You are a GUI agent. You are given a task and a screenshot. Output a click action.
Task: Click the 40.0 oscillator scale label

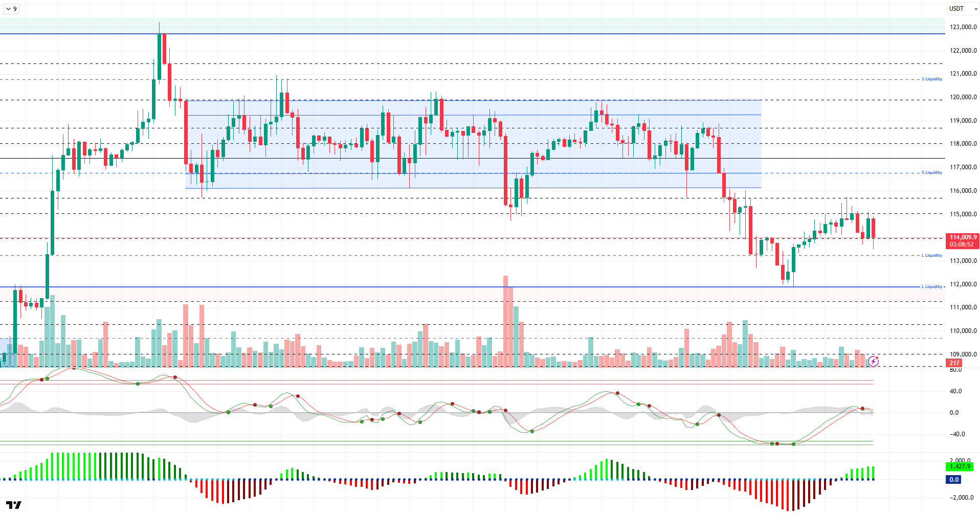pyautogui.click(x=955, y=391)
